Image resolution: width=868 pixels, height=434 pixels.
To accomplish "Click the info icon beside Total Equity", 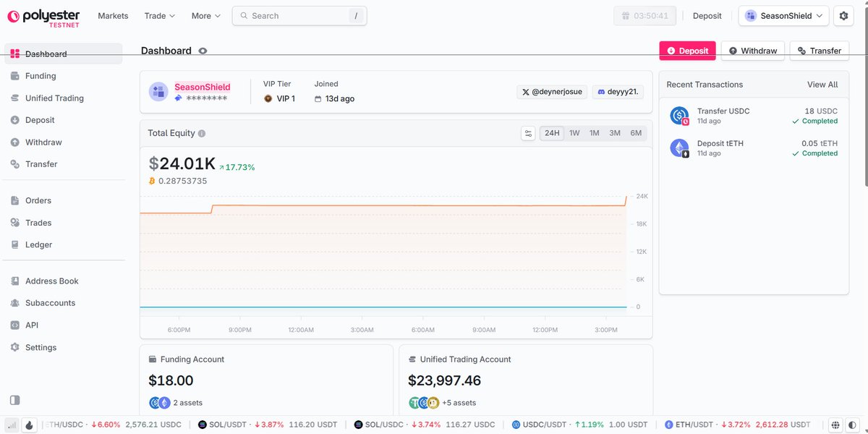I will click(x=202, y=133).
